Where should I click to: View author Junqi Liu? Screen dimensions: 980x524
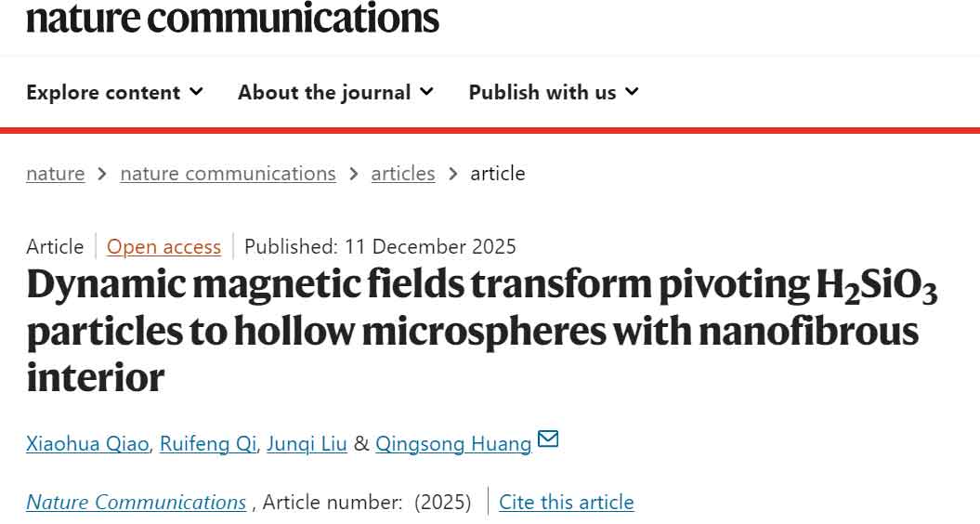coord(307,444)
